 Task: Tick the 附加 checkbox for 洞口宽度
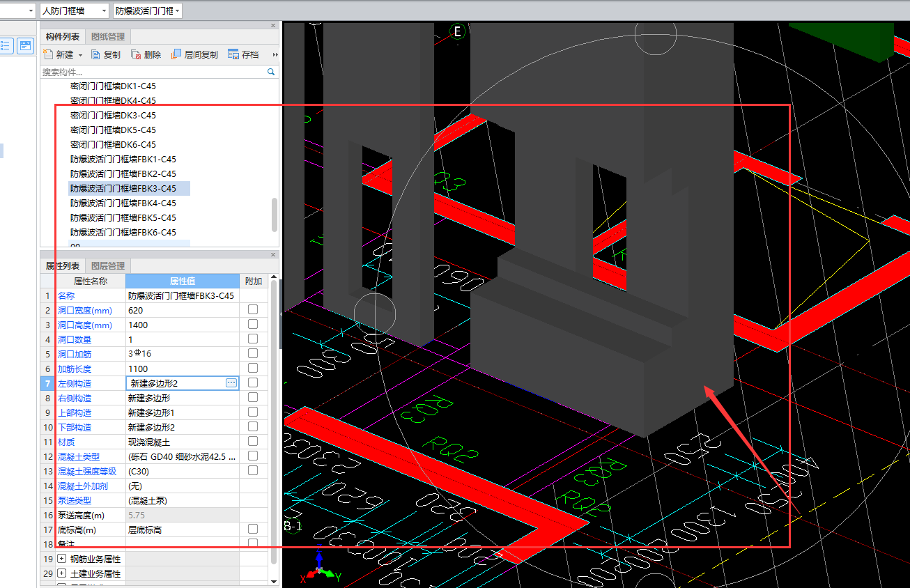253,309
